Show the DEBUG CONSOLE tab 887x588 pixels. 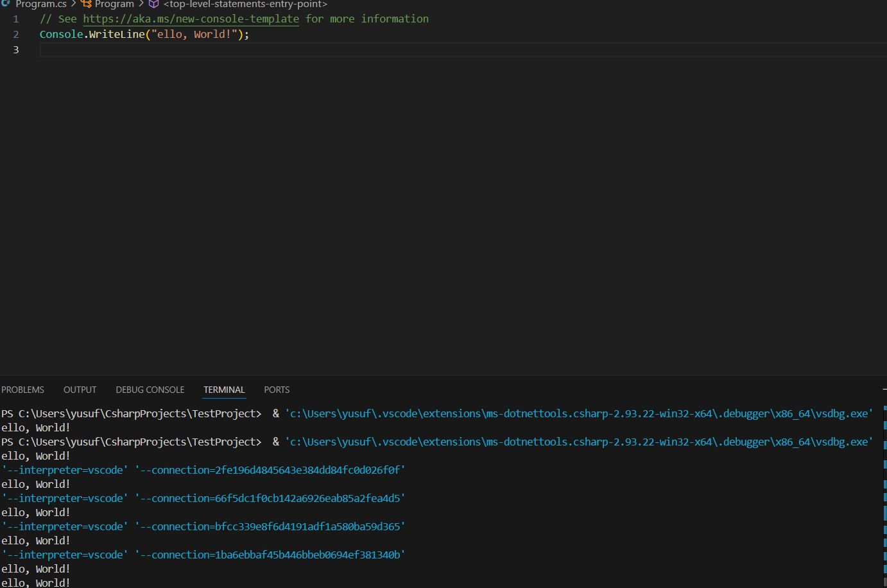click(x=150, y=390)
